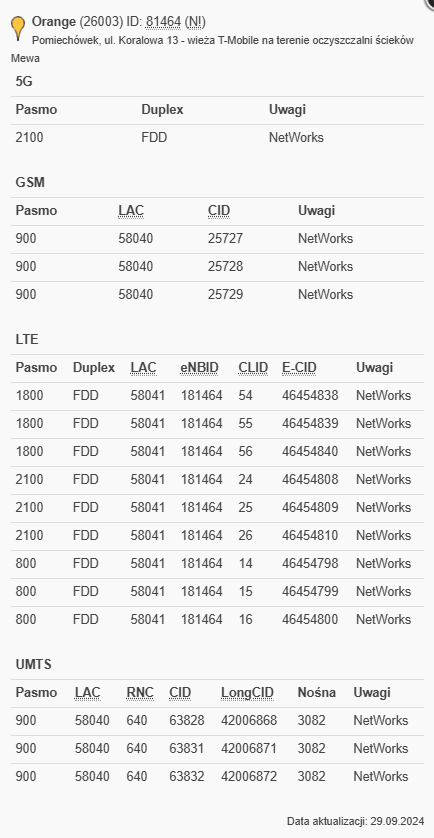Click the LAC header in GSM table
Viewport: 434px width, 838px height.
(x=131, y=211)
